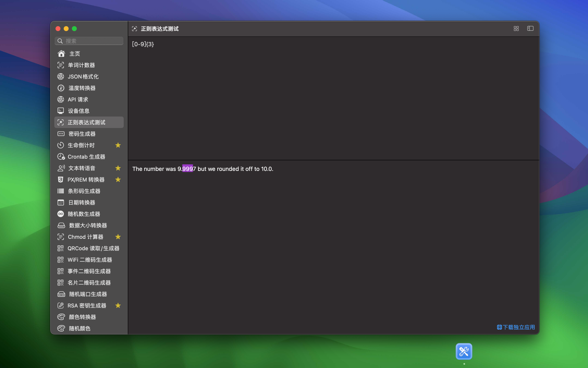
Task: Toggle the sidebar visibility icon
Action: [x=530, y=29]
